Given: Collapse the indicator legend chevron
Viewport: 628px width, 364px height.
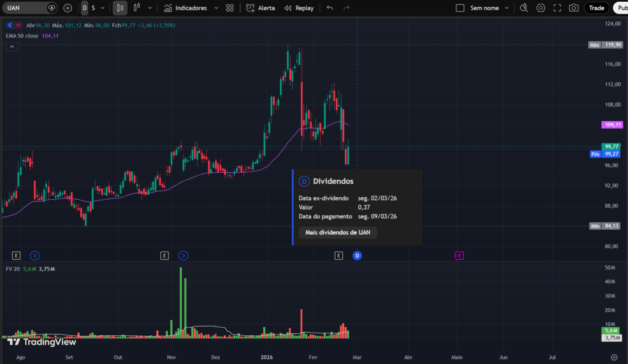Looking at the screenshot, I should (12, 47).
